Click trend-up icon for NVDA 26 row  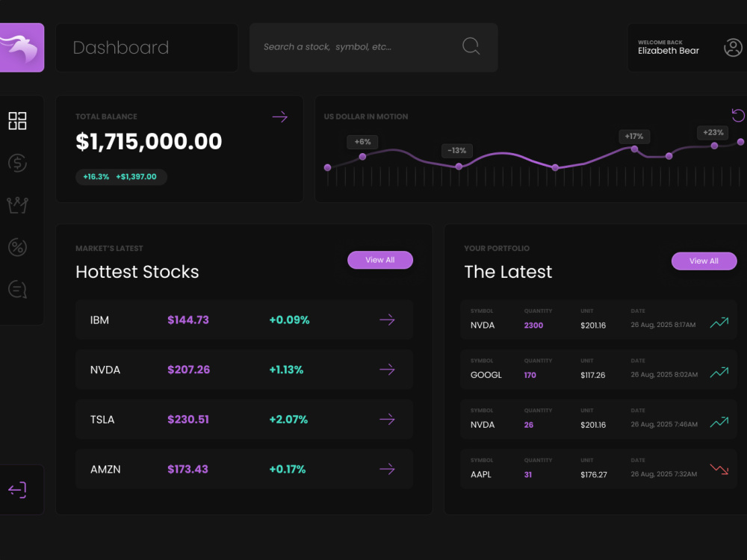point(719,422)
